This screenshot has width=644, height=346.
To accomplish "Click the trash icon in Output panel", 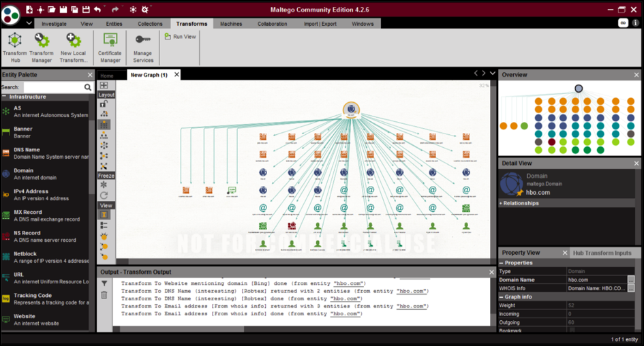I will [104, 295].
